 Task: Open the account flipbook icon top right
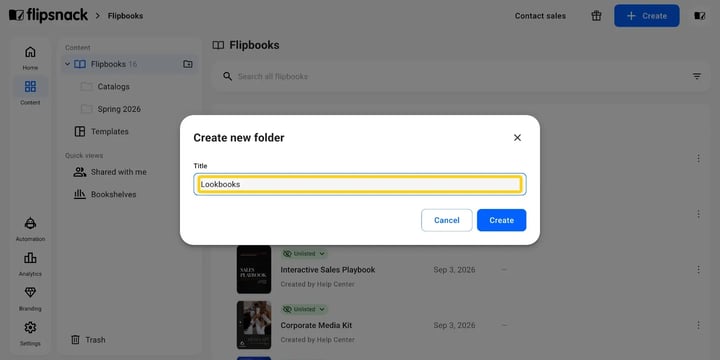pyautogui.click(x=699, y=16)
